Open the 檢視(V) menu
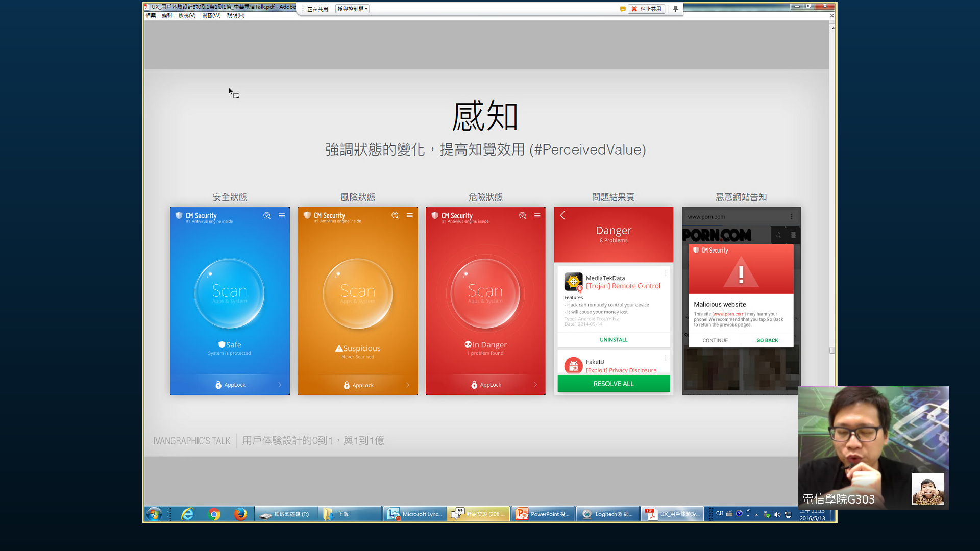Image resolution: width=980 pixels, height=551 pixels. click(x=187, y=15)
